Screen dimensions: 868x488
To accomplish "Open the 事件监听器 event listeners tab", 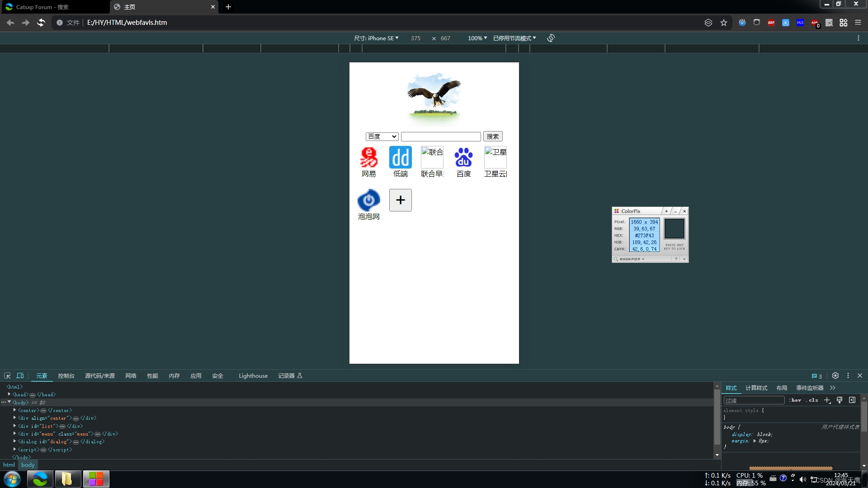I will 810,388.
